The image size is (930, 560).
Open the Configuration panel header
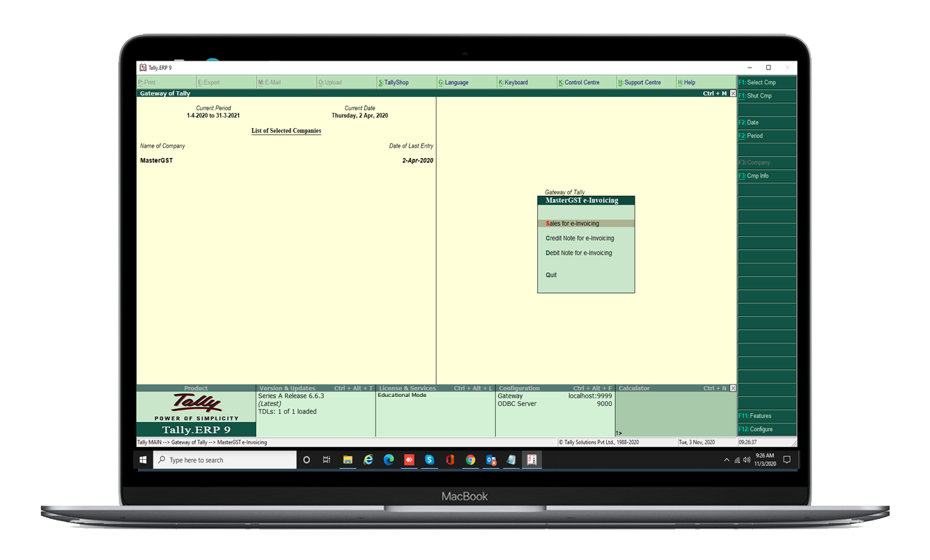click(555, 388)
